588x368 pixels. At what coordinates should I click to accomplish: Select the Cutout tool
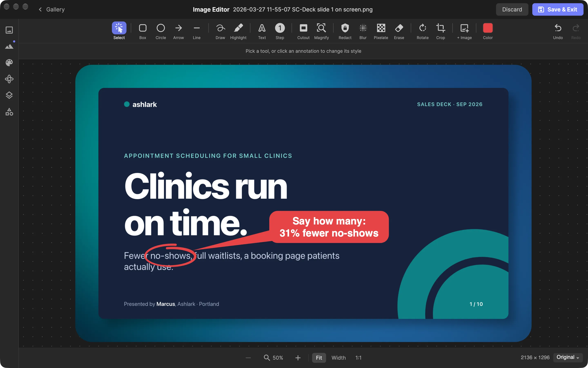303,31
